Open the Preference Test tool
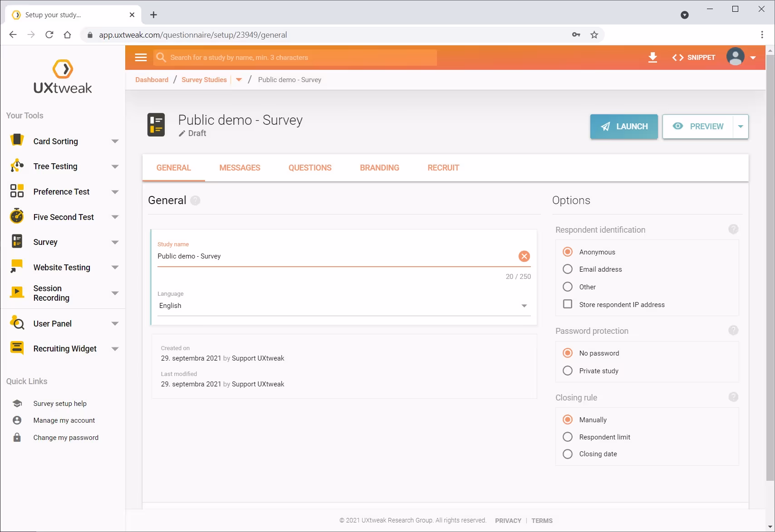The width and height of the screenshot is (775, 532). tap(61, 191)
